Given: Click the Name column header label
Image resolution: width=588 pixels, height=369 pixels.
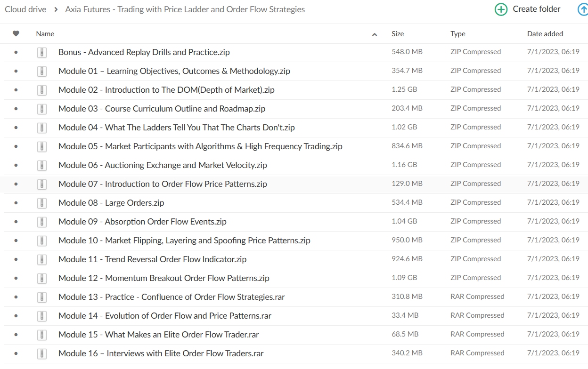Looking at the screenshot, I should pos(45,34).
